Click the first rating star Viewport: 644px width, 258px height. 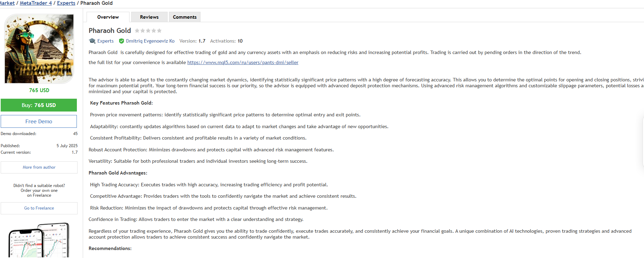tap(137, 31)
